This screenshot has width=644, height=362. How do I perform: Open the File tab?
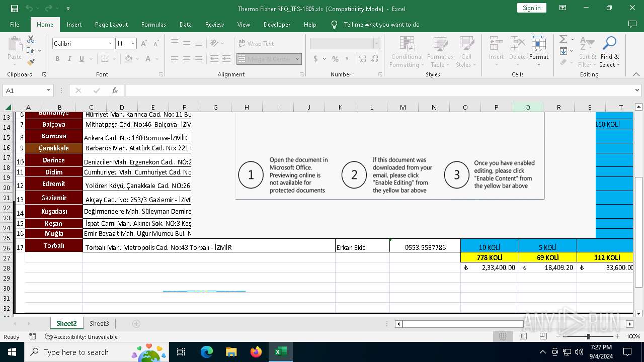click(x=15, y=25)
